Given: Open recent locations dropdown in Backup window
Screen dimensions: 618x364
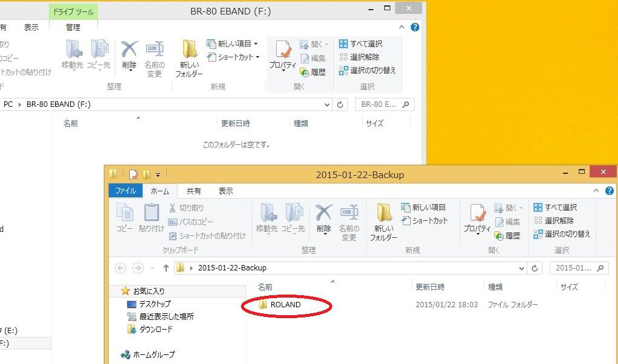Looking at the screenshot, I should point(152,268).
